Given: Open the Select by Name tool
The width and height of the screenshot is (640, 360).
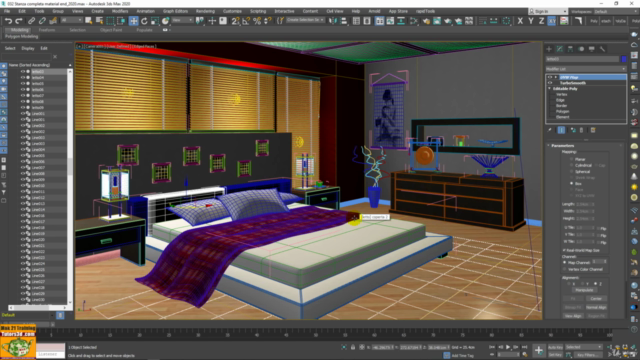Looking at the screenshot, I should (99, 20).
